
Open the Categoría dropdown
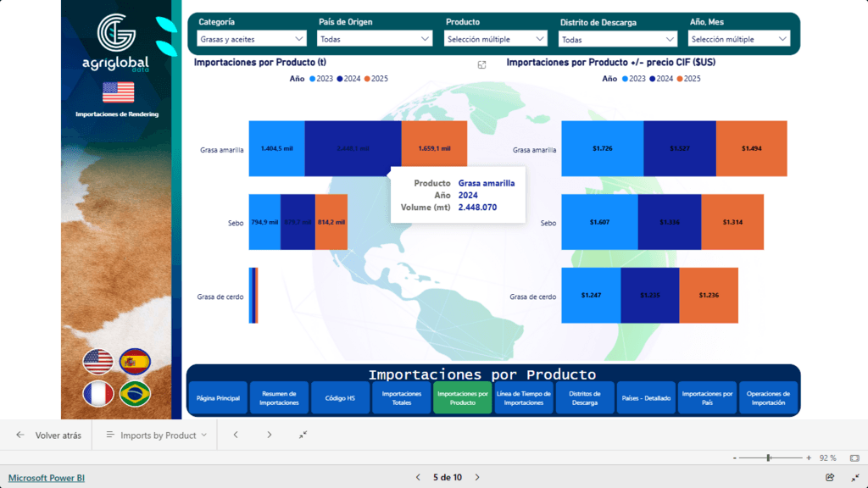251,39
